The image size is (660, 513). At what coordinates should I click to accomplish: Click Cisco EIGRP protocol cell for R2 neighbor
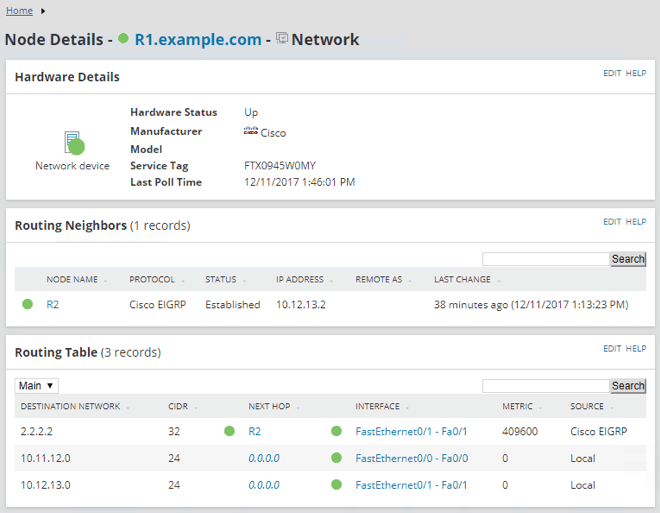pyautogui.click(x=157, y=304)
